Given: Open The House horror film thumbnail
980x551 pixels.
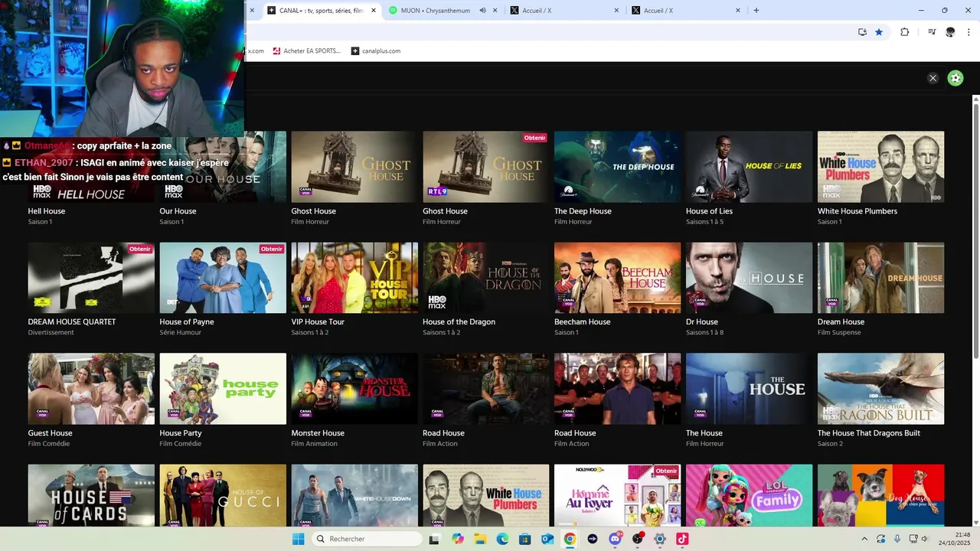Looking at the screenshot, I should point(749,389).
